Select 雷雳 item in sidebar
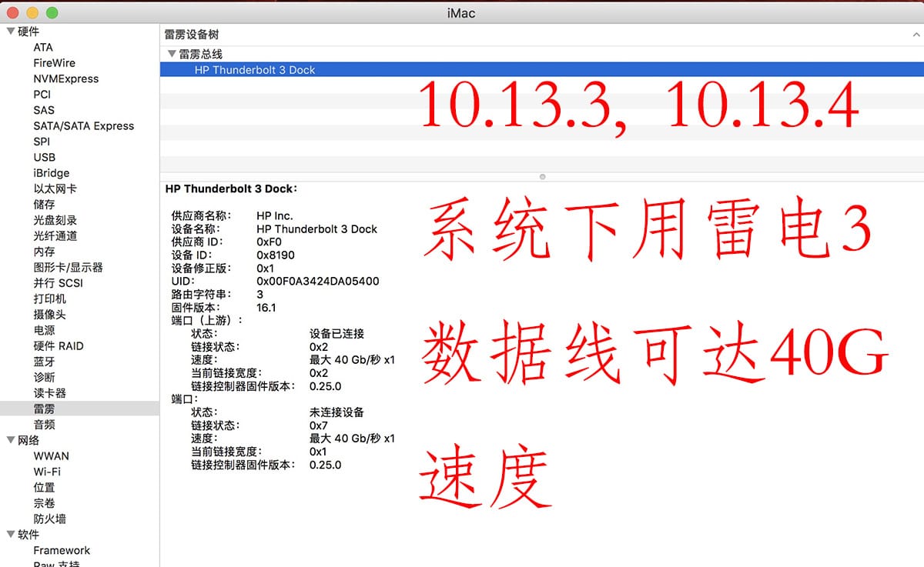The height and width of the screenshot is (567, 924). point(44,409)
